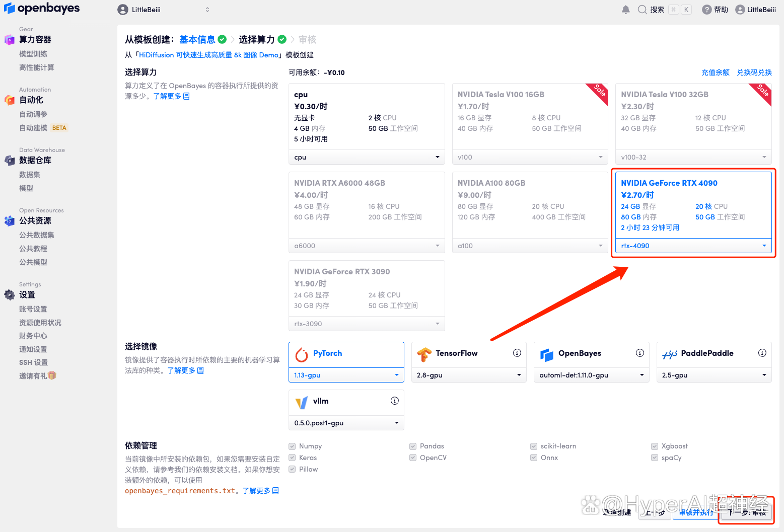Show info for the PaddlePaddle image

(762, 353)
